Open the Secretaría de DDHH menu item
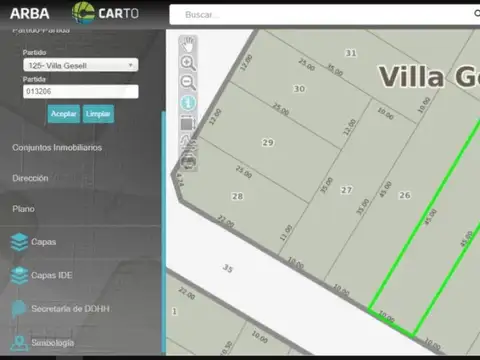480x360 pixels. click(x=70, y=309)
